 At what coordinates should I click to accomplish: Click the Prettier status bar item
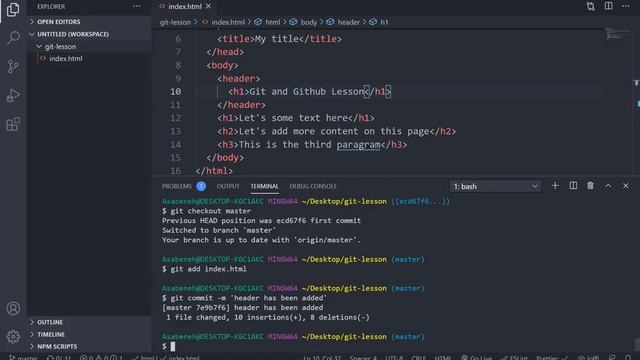pos(551,358)
